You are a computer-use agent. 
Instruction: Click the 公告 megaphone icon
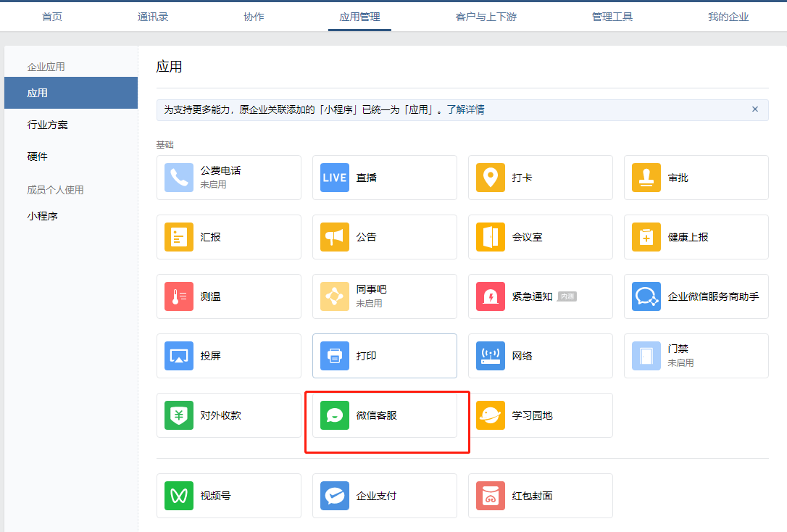pyautogui.click(x=335, y=237)
